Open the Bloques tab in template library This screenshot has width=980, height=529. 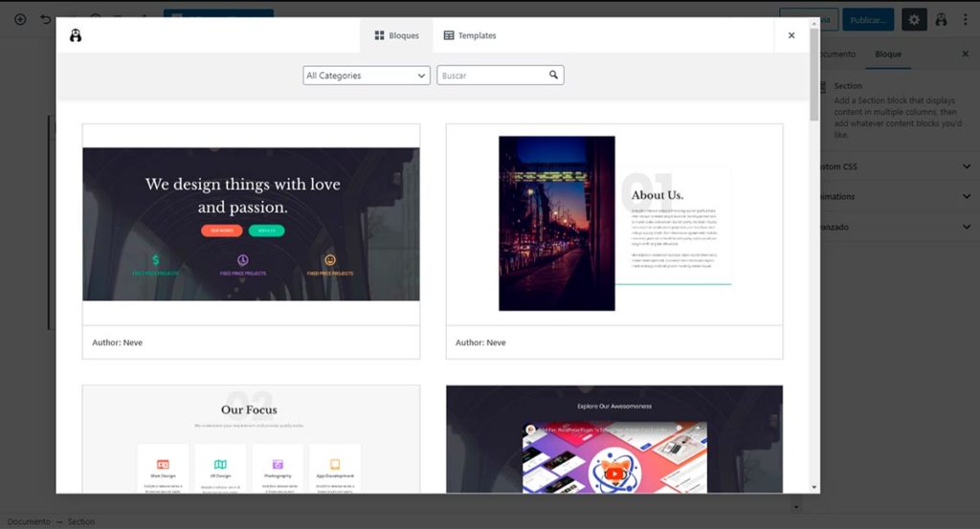pos(396,35)
